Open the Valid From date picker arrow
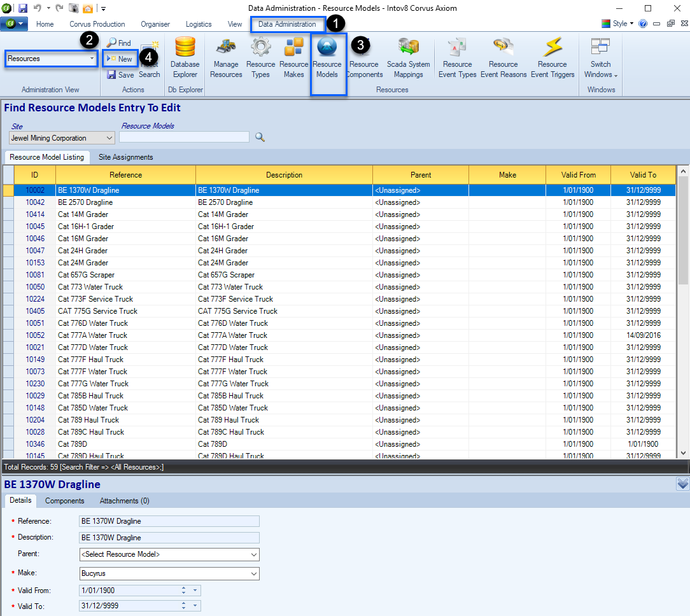 195,591
